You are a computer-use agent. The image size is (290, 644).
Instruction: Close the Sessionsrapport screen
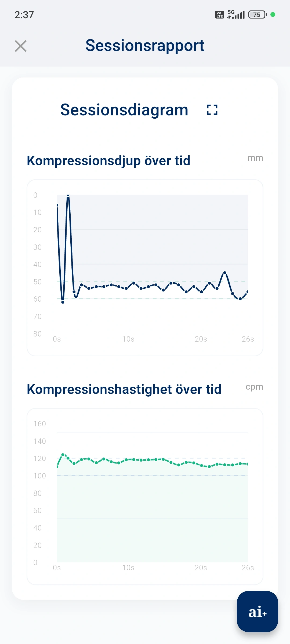coord(21,46)
